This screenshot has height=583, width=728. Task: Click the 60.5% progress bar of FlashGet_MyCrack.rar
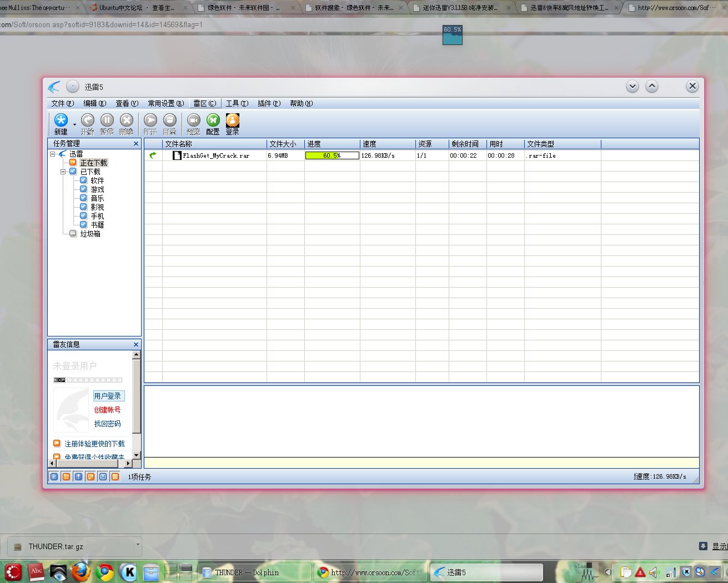[x=332, y=155]
